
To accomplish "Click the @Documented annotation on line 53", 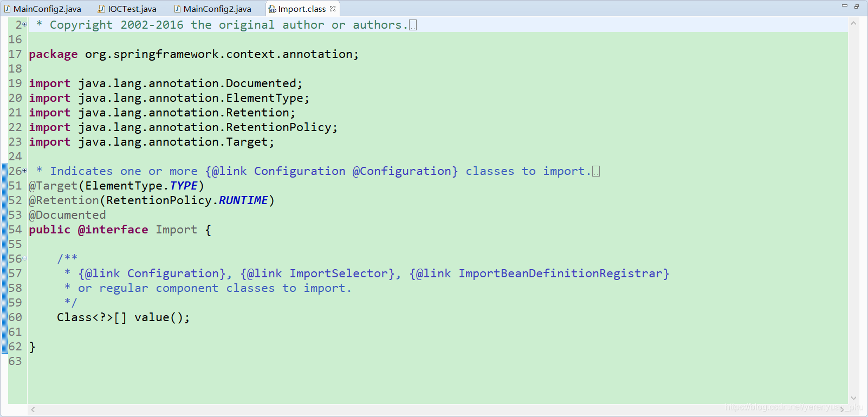I will pos(67,215).
